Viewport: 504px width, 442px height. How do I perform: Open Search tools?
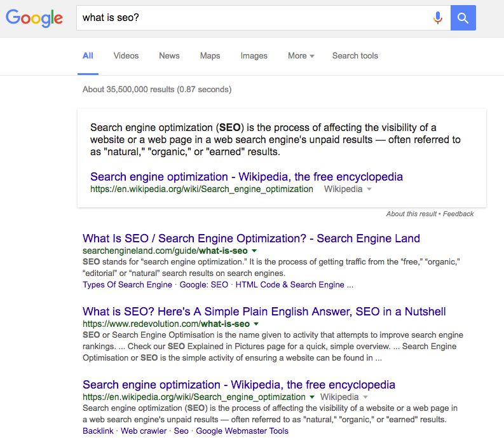355,56
